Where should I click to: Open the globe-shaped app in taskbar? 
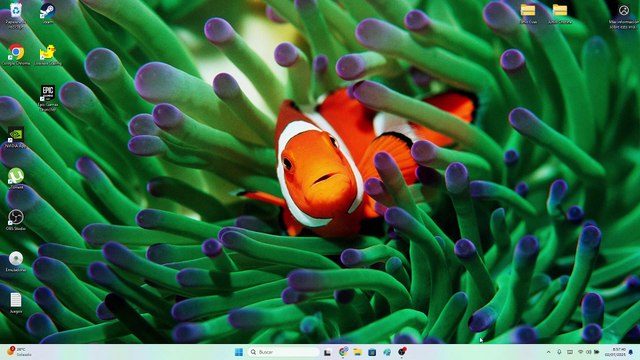(x=387, y=352)
